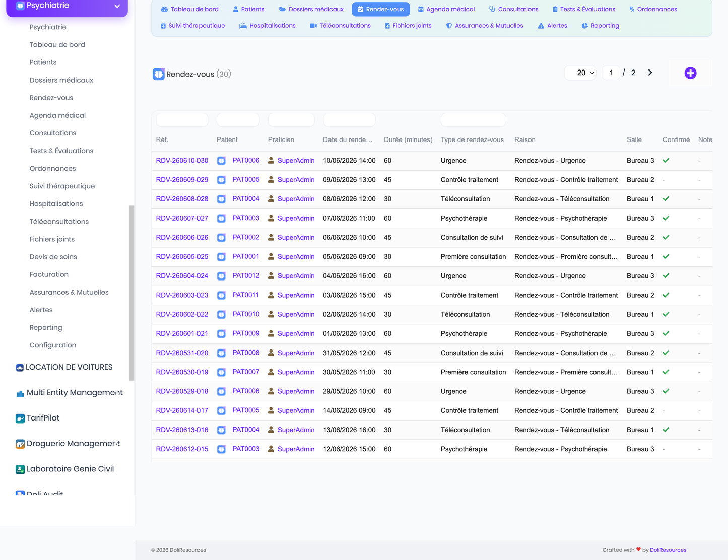
Task: Click patient icon in RDV-260612-015 row
Action: tap(221, 449)
